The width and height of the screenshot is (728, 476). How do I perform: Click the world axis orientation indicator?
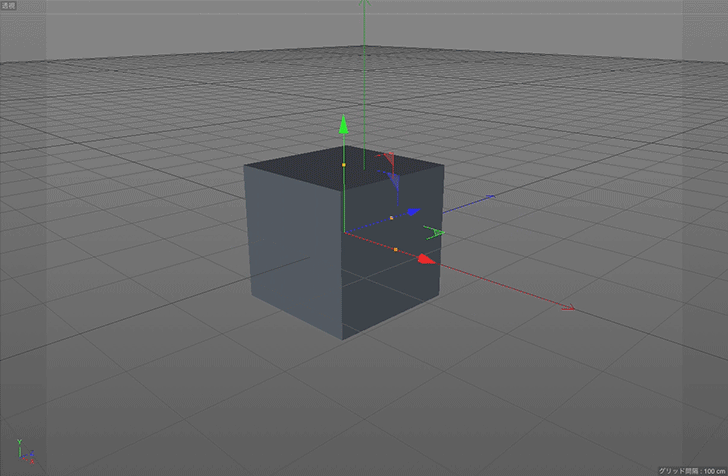(26, 451)
